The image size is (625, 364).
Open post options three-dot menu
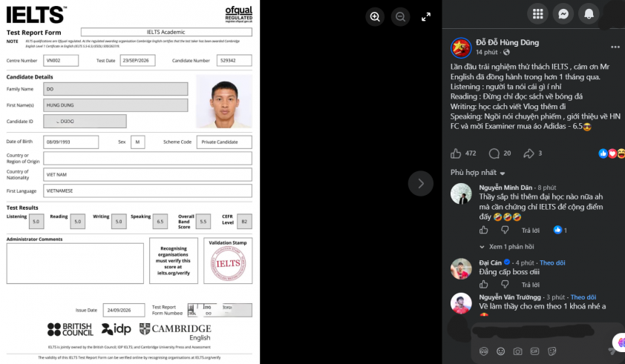point(615,47)
